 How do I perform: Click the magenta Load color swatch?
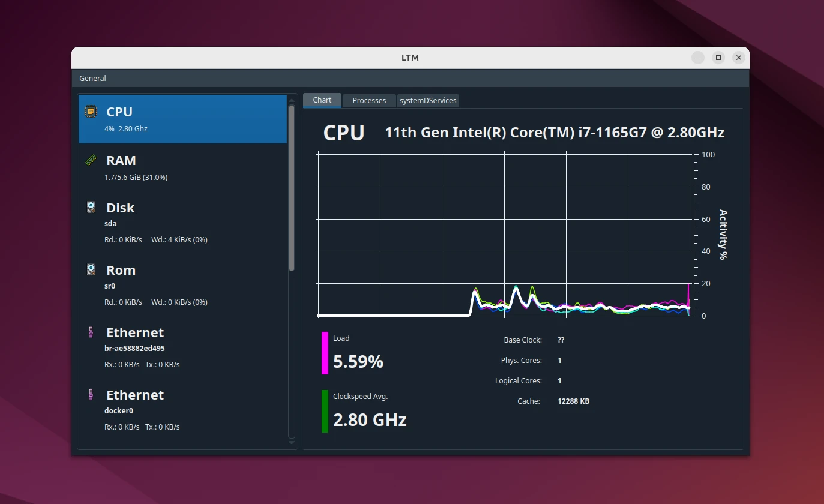tap(325, 353)
